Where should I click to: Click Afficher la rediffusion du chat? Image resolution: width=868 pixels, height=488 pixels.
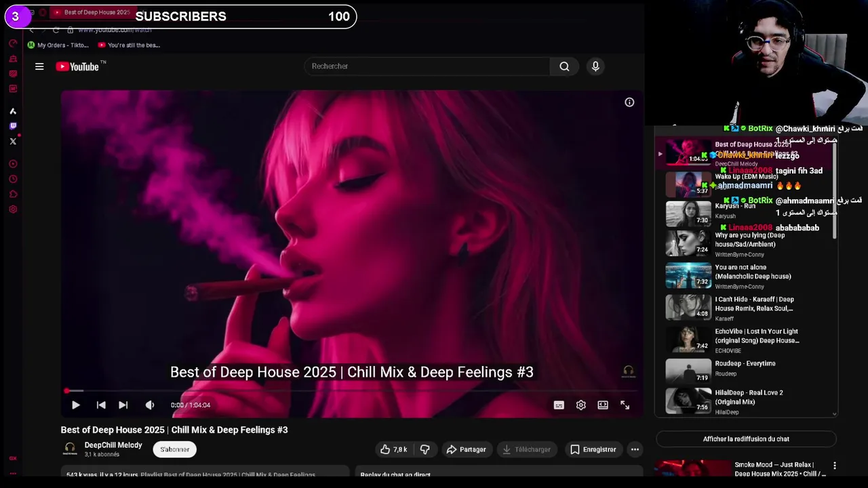pyautogui.click(x=746, y=439)
